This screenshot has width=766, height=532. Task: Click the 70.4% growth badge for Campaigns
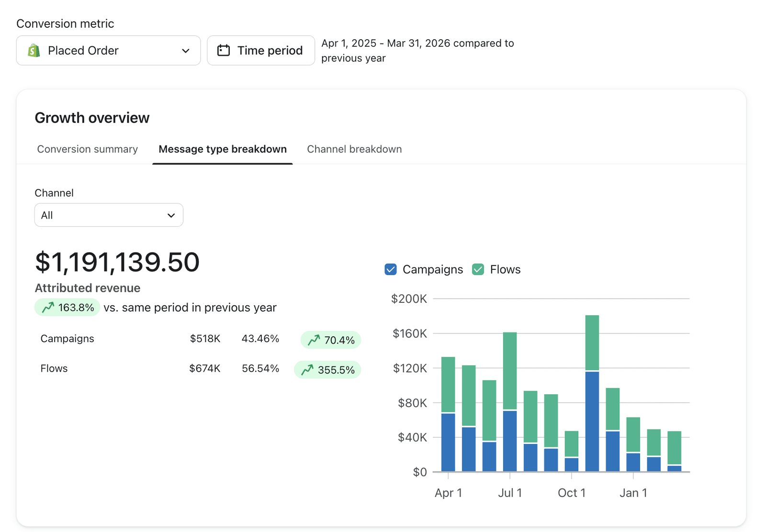331,340
